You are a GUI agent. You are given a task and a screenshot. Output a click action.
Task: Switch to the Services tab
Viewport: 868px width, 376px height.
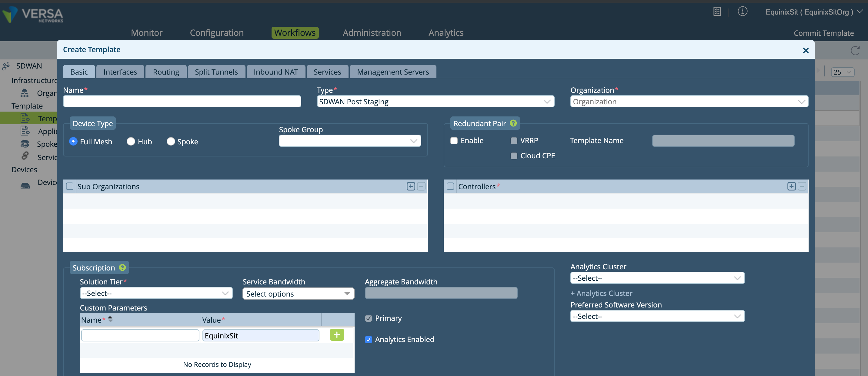point(327,72)
